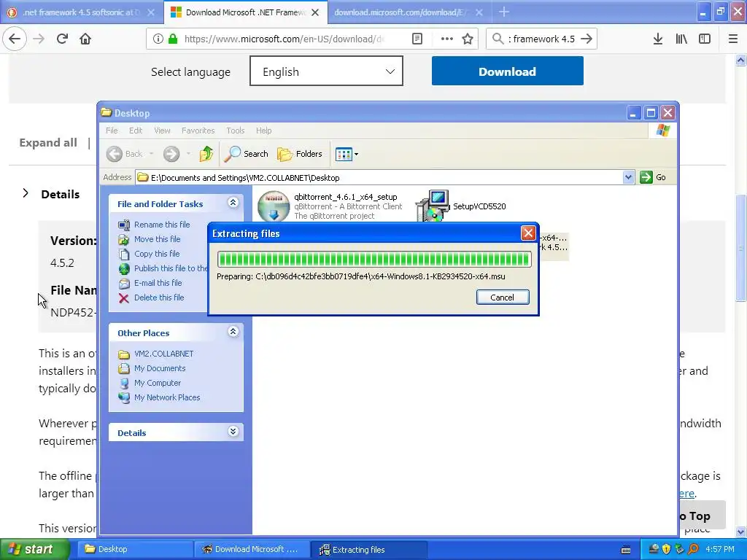Open site information icon in address bar
747x560 pixels.
pos(158,39)
